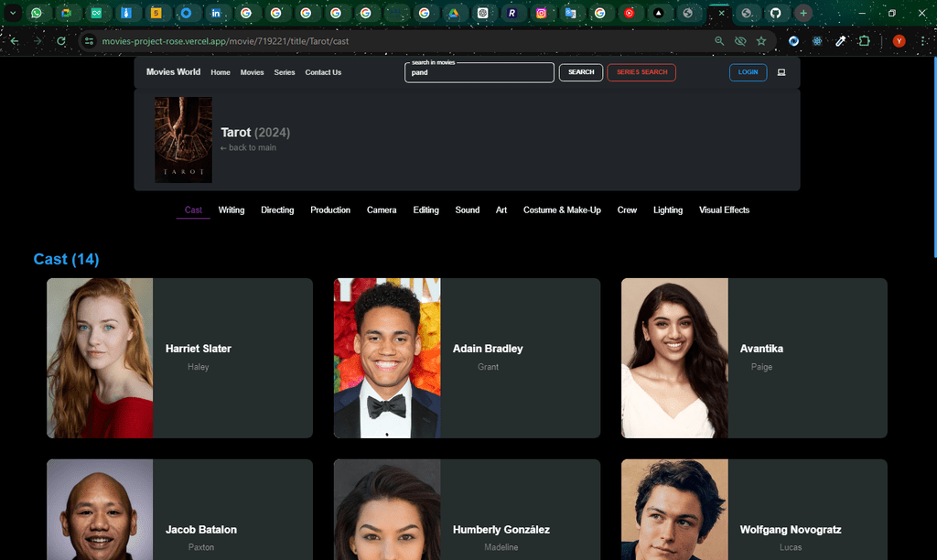
Task: Switch to the Camera tab
Action: point(382,210)
